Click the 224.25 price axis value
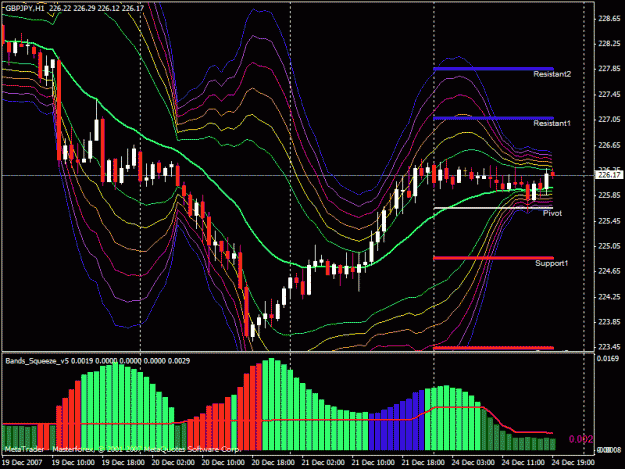 [609, 297]
